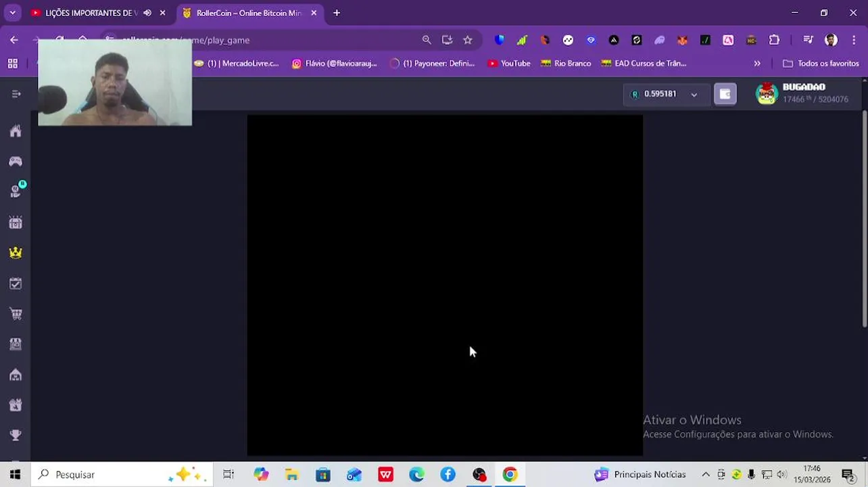Go back to previous page

pyautogui.click(x=14, y=40)
